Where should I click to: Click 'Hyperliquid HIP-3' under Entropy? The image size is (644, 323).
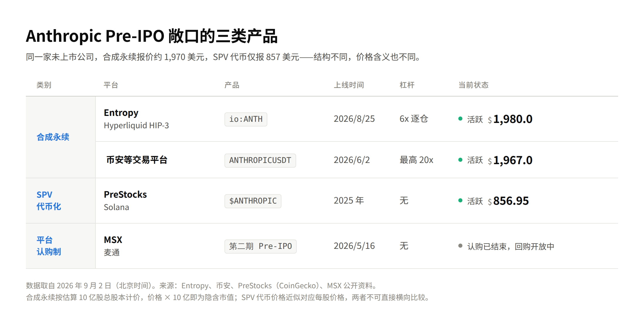pyautogui.click(x=136, y=125)
